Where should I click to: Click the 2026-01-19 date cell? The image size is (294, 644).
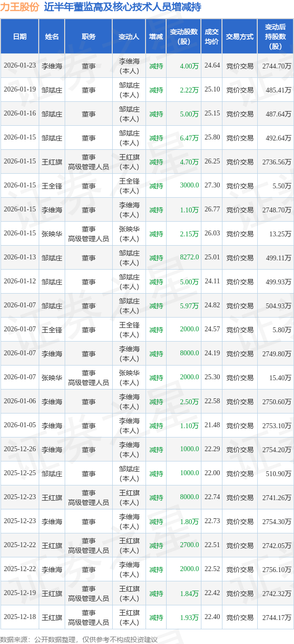click(20, 90)
